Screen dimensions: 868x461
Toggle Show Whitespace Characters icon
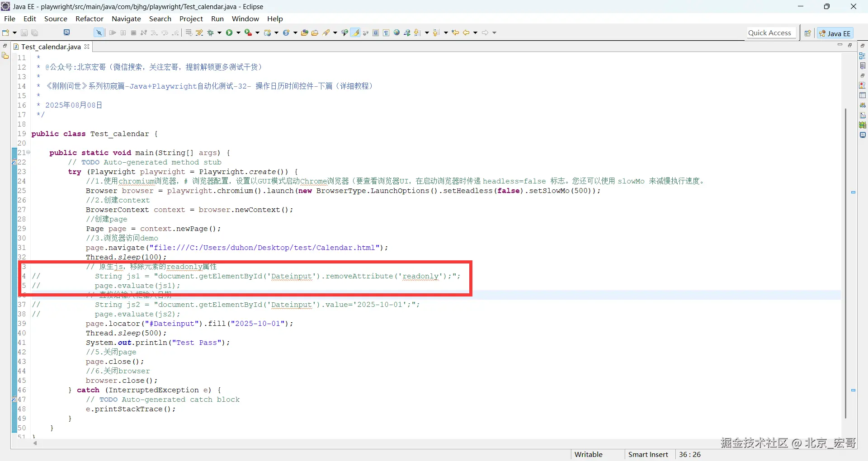[x=386, y=33]
